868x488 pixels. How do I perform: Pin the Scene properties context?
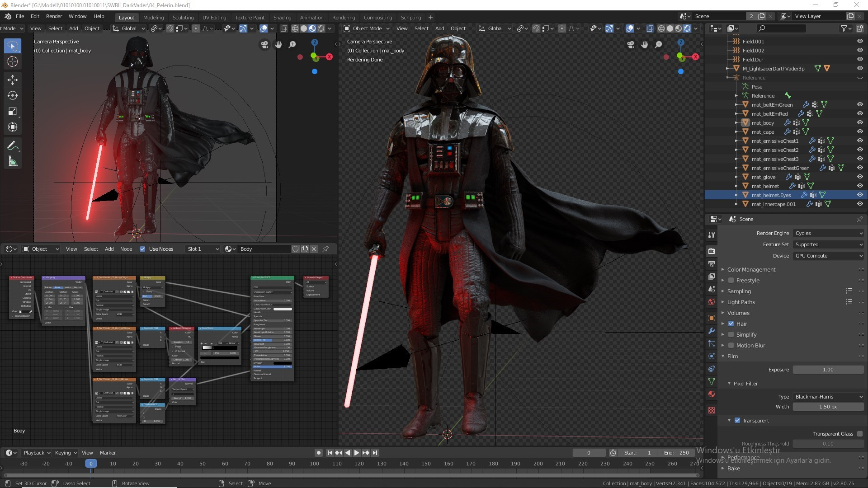pos(859,219)
